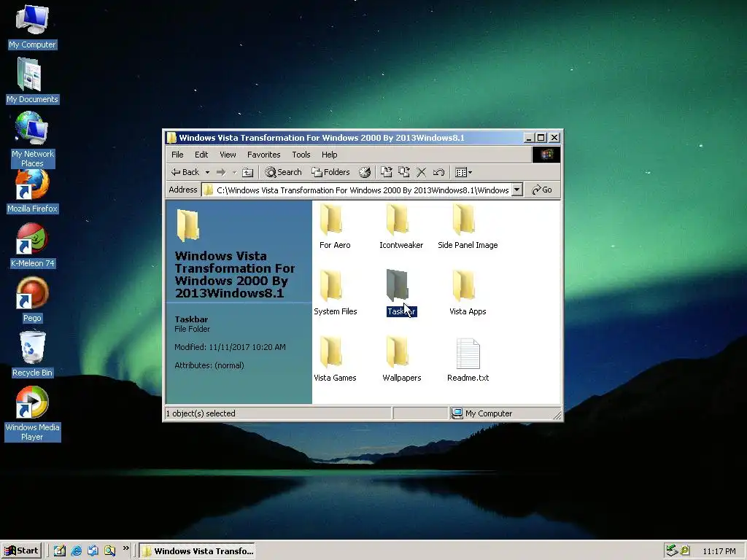Expand quick launch overflow chevron
The height and width of the screenshot is (560, 747).
point(125,548)
